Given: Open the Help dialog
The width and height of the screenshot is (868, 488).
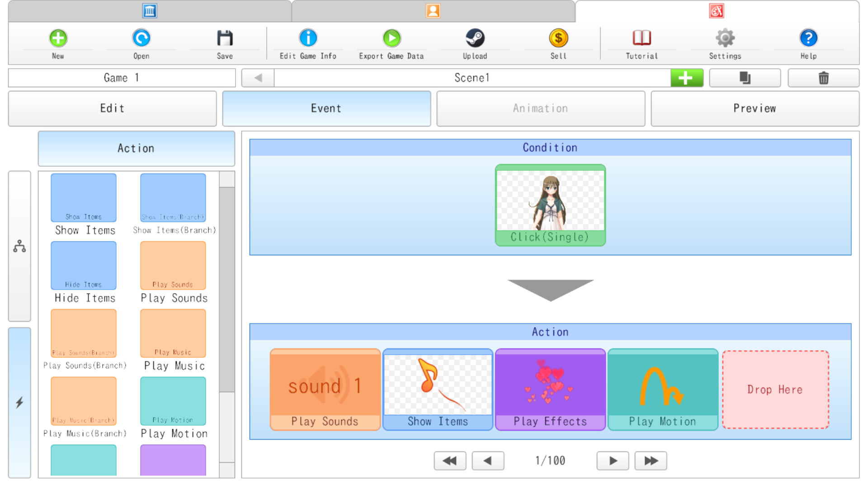Looking at the screenshot, I should click(x=808, y=43).
